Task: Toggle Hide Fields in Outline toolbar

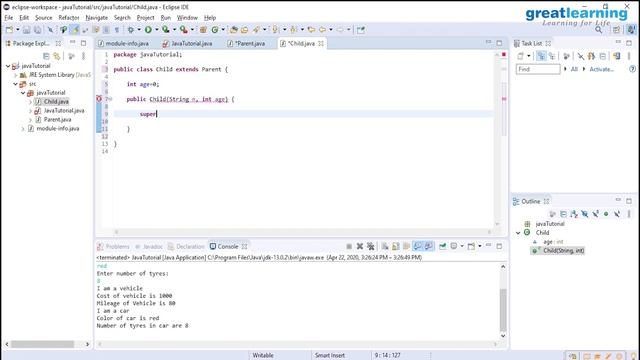Action: (x=585, y=214)
